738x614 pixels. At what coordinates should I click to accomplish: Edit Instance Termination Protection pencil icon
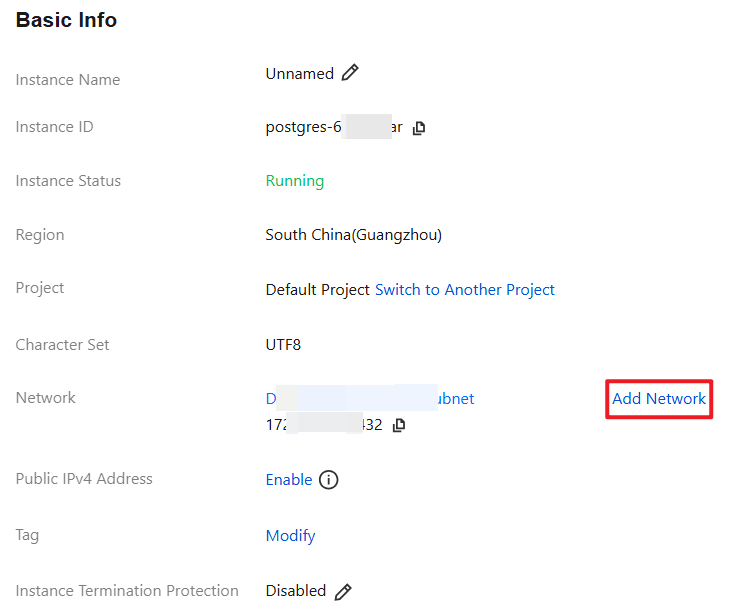pos(343,591)
